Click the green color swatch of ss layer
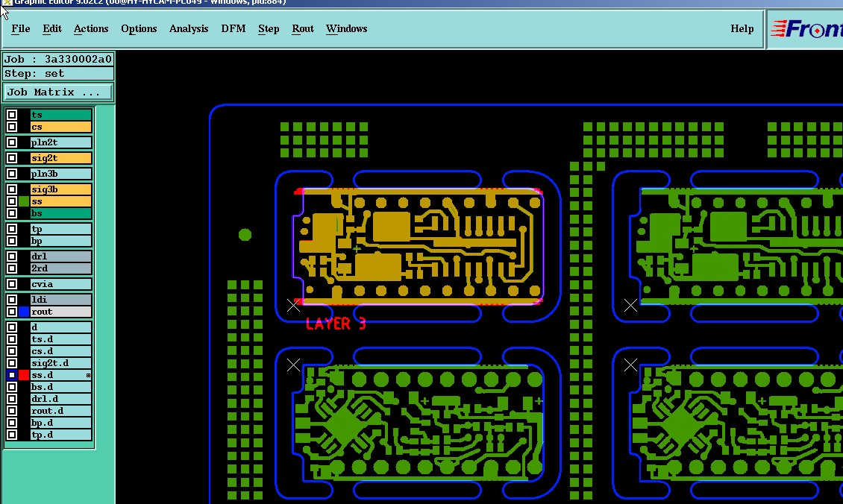843x504 pixels. 24,201
